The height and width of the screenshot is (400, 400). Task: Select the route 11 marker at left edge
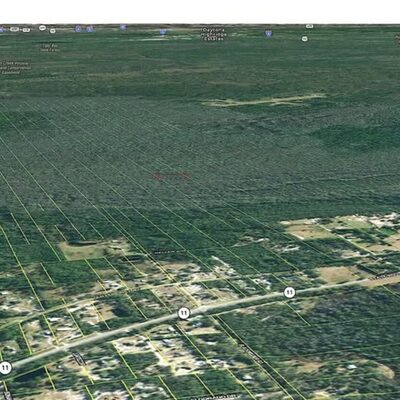tap(5, 368)
